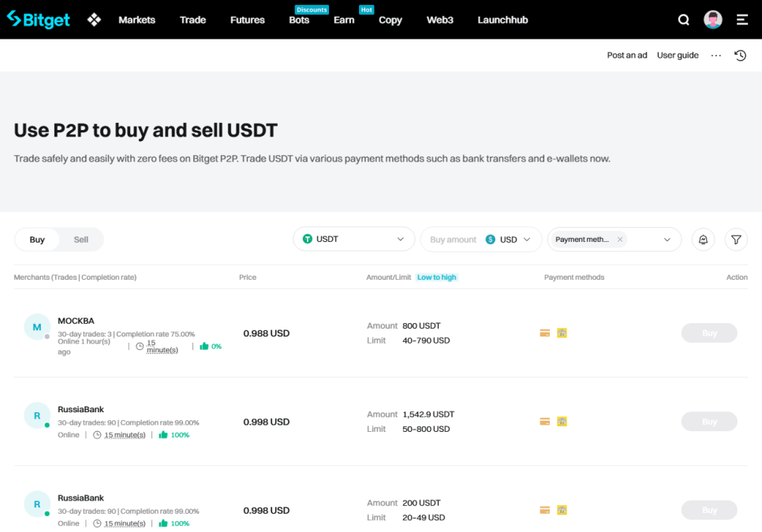Click Post an ad link

click(627, 55)
